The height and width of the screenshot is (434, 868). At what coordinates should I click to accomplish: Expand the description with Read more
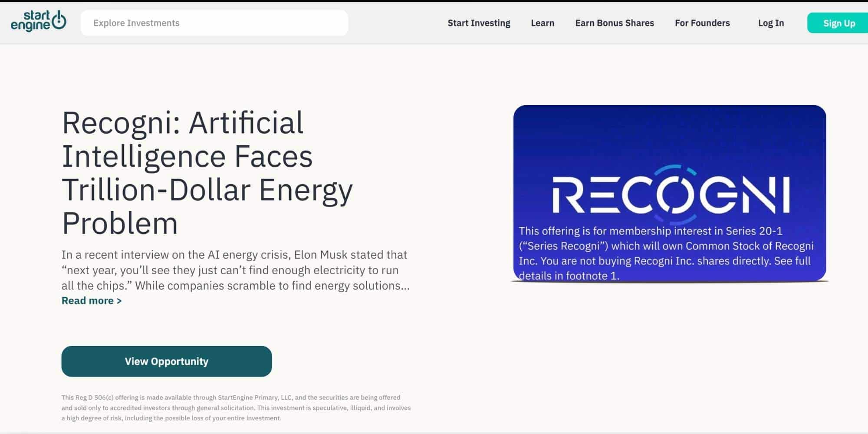[x=88, y=301]
